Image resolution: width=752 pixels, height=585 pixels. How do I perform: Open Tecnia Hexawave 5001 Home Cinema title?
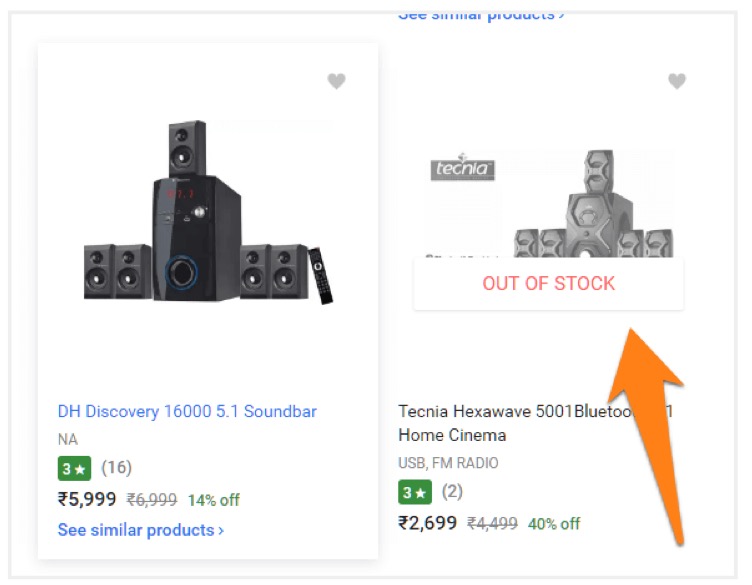click(535, 423)
